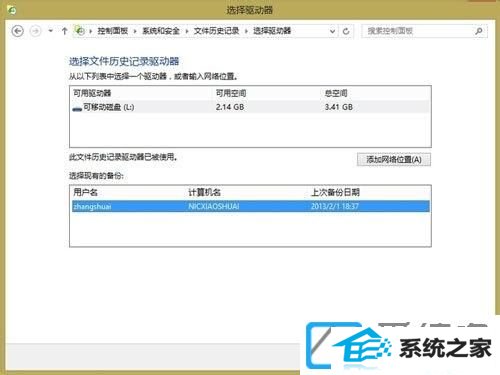Select removable disk (L:) drive row
The width and height of the screenshot is (500, 375).
[x=250, y=107]
